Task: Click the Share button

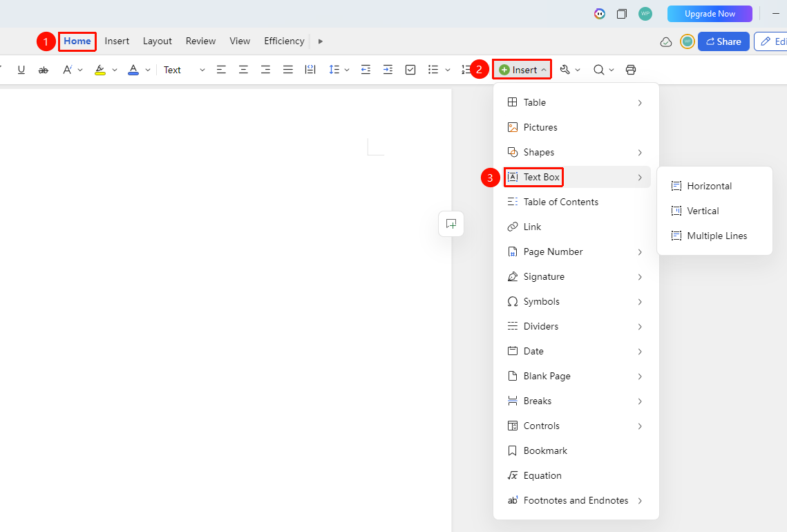Action: point(723,41)
